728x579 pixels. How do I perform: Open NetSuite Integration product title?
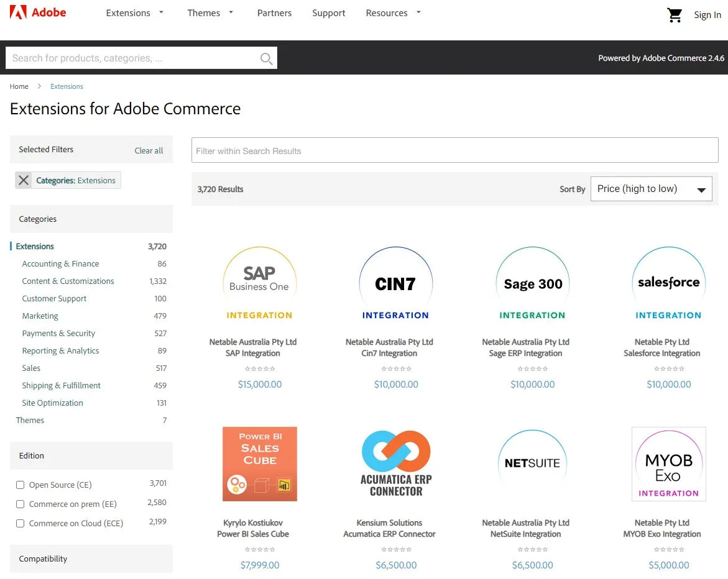525,534
